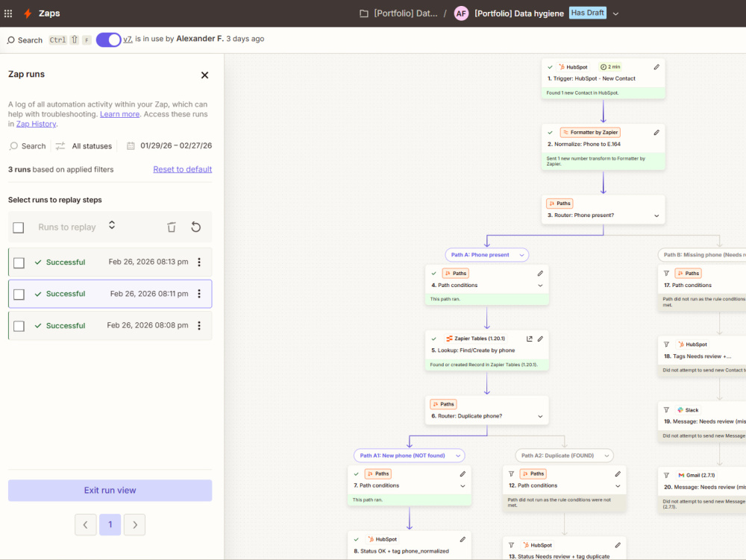Open the Zap History link
The image size is (746, 560).
pos(36,124)
